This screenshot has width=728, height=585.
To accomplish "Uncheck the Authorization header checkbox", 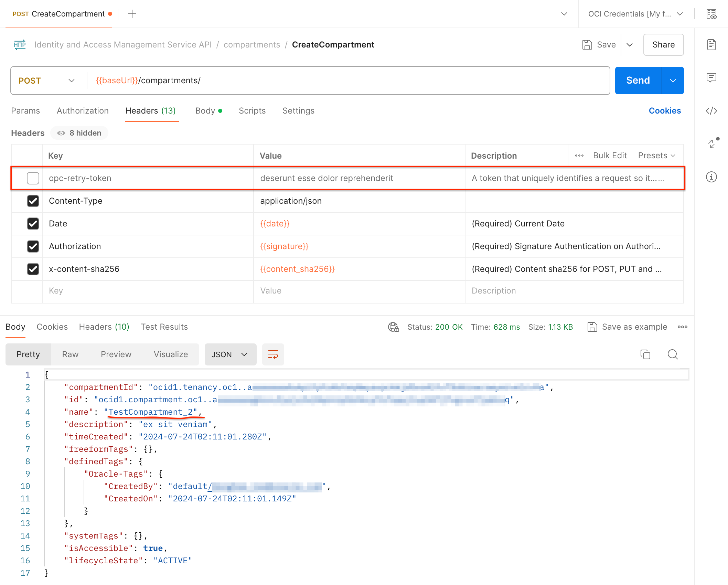I will click(x=33, y=246).
